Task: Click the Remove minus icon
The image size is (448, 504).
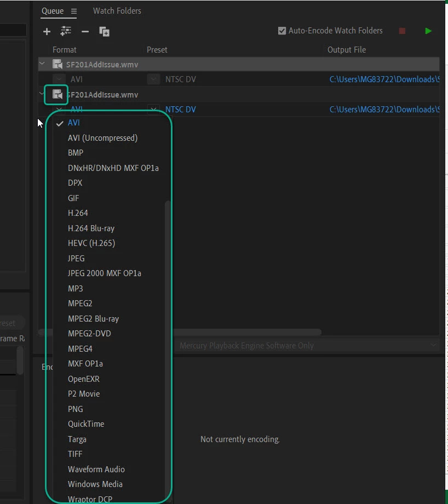Action: pyautogui.click(x=85, y=32)
